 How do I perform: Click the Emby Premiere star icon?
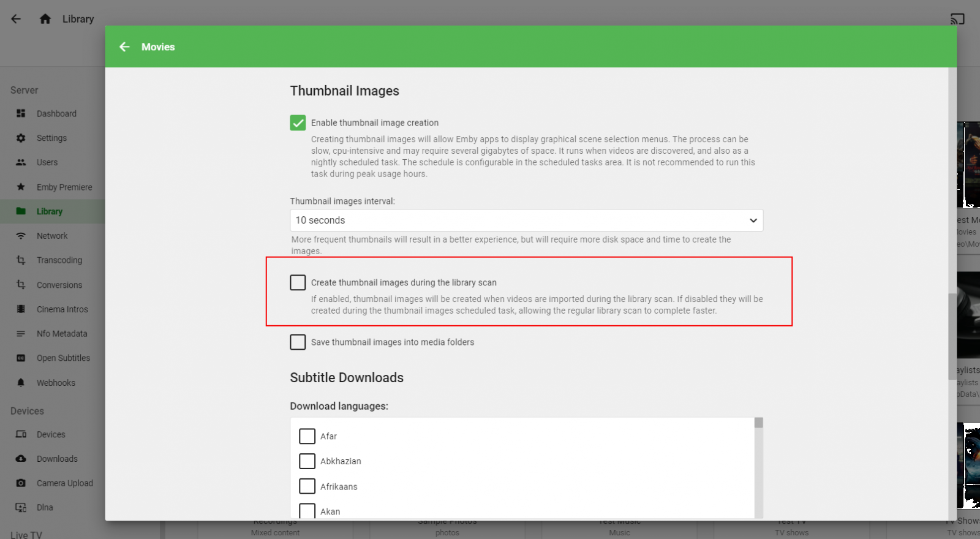tap(21, 187)
